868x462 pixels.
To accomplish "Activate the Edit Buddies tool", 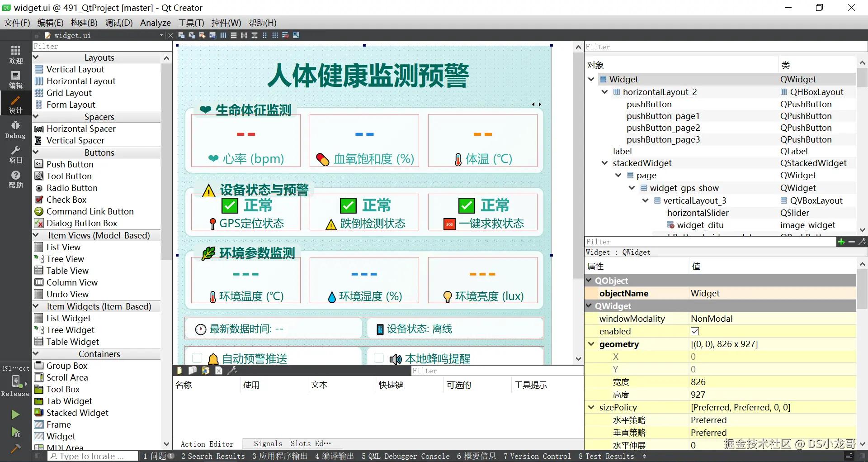I will pyautogui.click(x=202, y=35).
